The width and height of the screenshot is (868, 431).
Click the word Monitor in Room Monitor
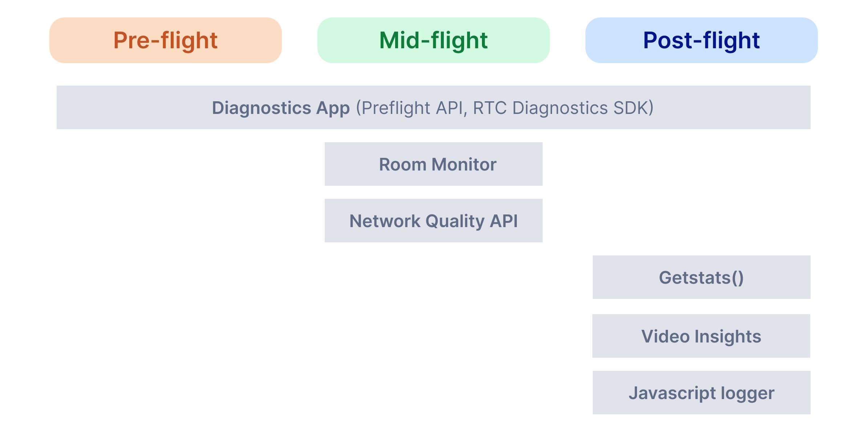464,165
